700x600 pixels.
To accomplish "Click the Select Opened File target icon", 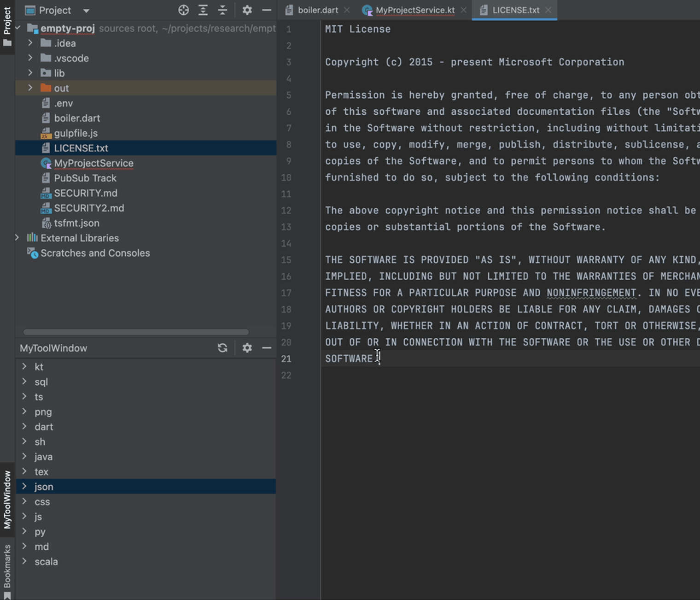I will click(183, 10).
